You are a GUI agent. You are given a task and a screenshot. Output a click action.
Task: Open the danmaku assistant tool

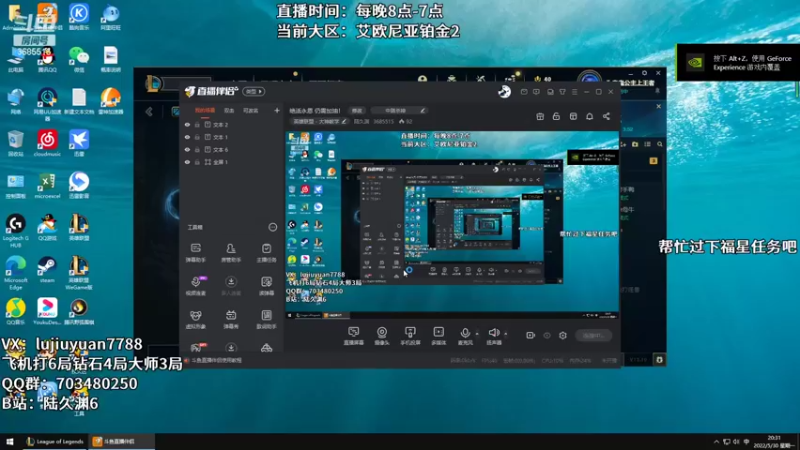pyautogui.click(x=195, y=253)
